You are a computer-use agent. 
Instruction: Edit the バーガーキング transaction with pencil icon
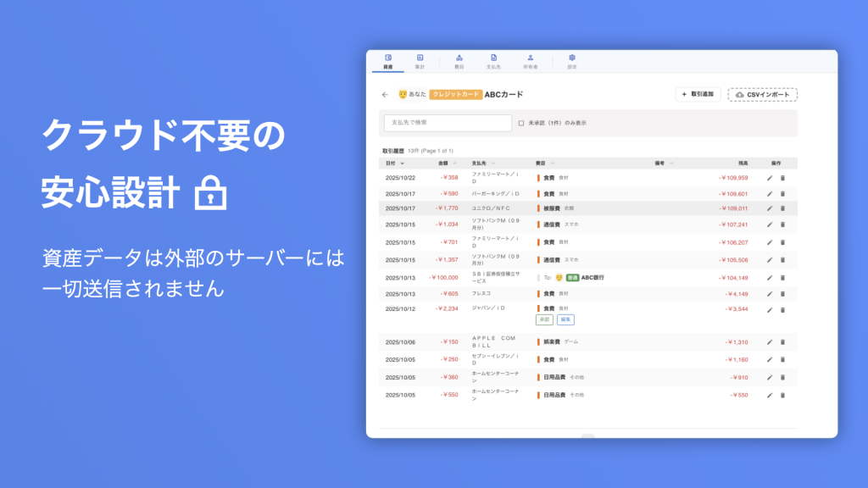tap(770, 194)
